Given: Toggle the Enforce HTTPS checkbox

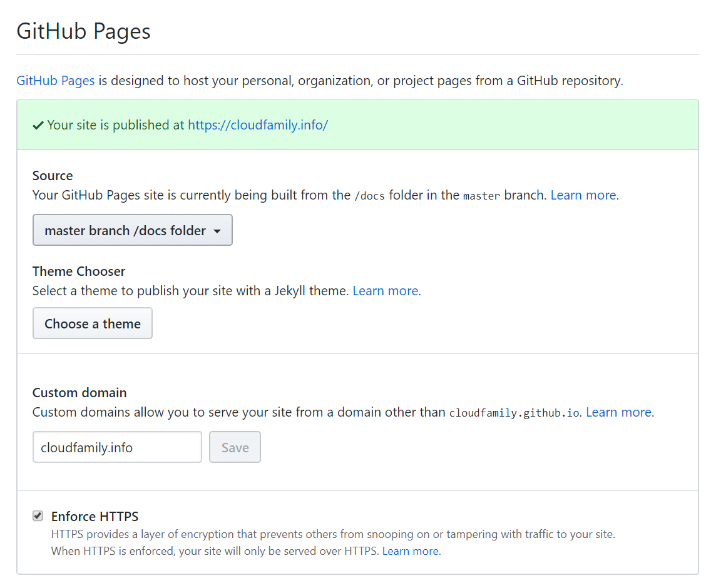Looking at the screenshot, I should [x=38, y=516].
